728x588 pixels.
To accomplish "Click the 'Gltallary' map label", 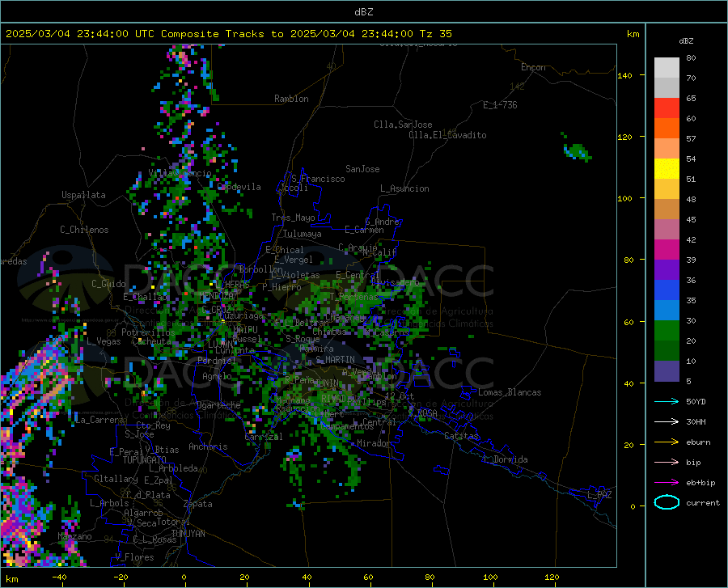I will tap(116, 479).
